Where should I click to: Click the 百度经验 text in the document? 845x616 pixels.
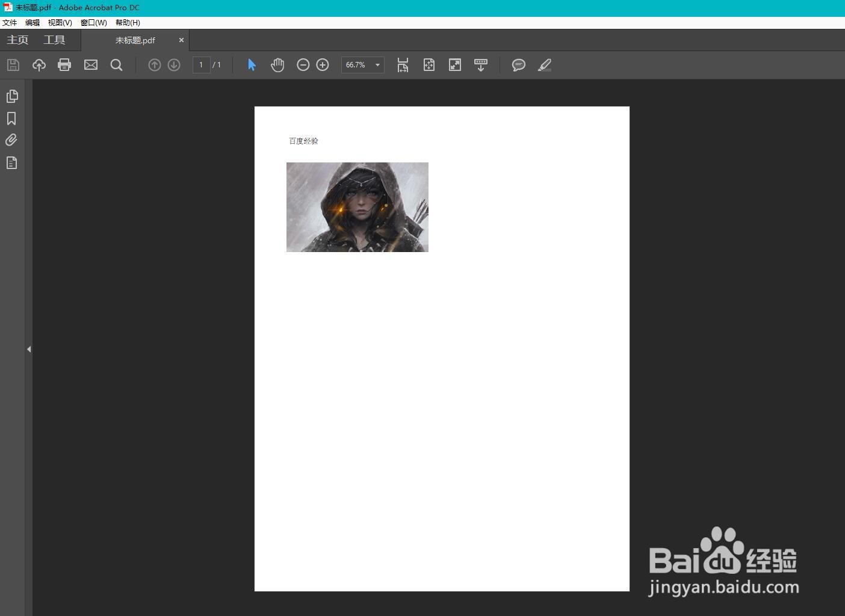[x=303, y=141]
